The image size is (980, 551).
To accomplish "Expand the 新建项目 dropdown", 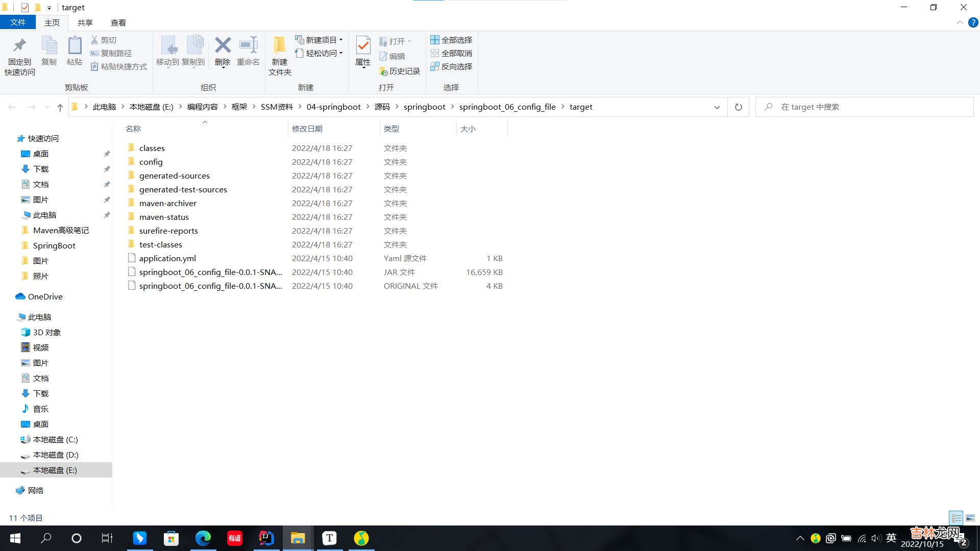I will click(341, 39).
